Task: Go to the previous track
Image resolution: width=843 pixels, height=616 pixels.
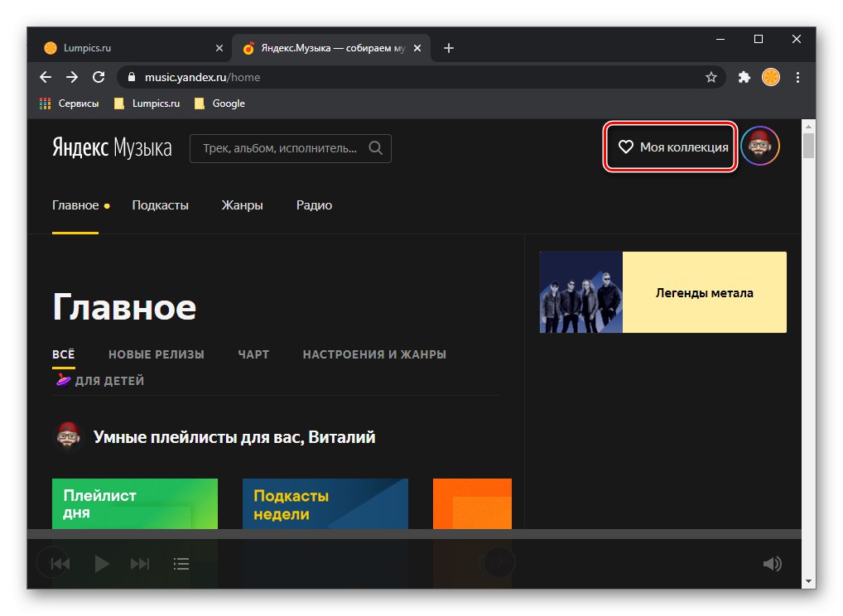Action: [59, 563]
